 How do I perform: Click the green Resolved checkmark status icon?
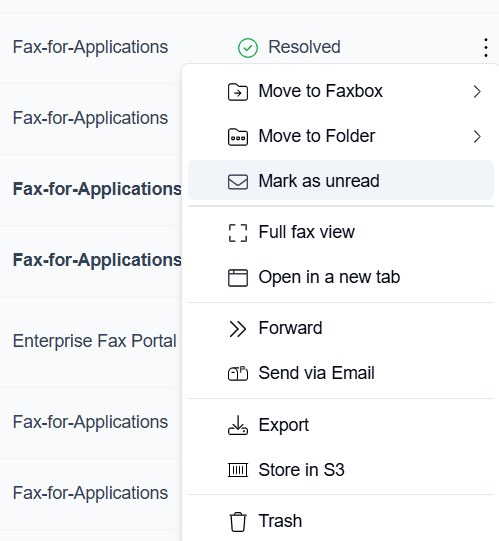pos(248,48)
